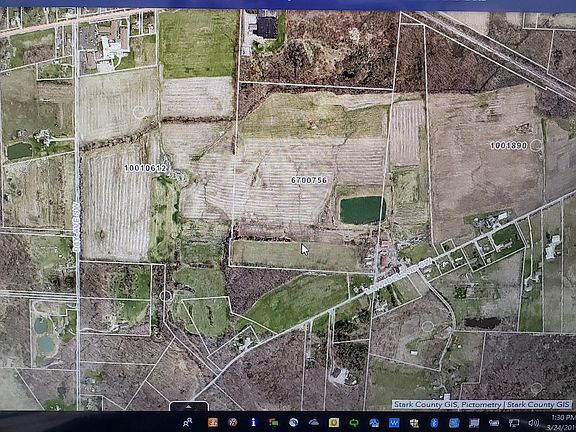Open the red circular tray icon
This screenshot has width=576, height=432.
click(232, 422)
